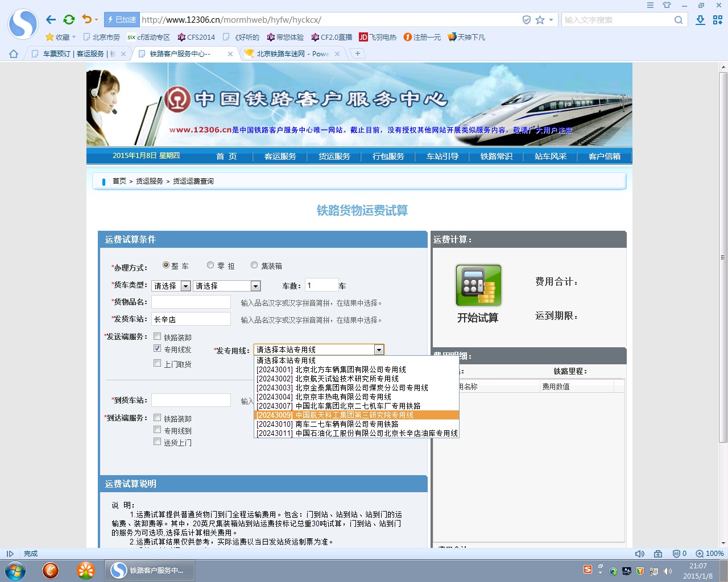Click the 到货车站 input field
Viewport: 728px width, 582px height.
(191, 400)
